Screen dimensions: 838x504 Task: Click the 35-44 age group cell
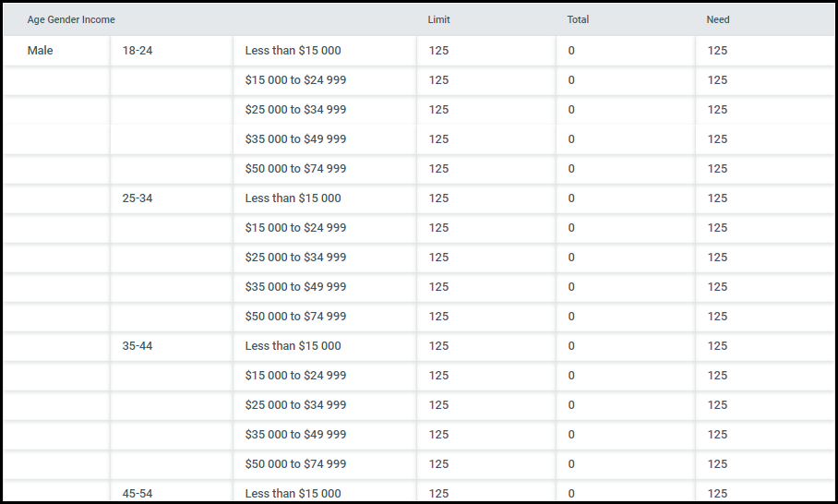click(x=138, y=346)
